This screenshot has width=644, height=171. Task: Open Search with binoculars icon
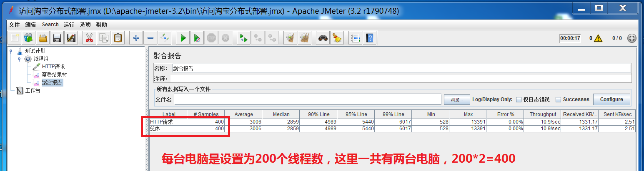pos(323,38)
